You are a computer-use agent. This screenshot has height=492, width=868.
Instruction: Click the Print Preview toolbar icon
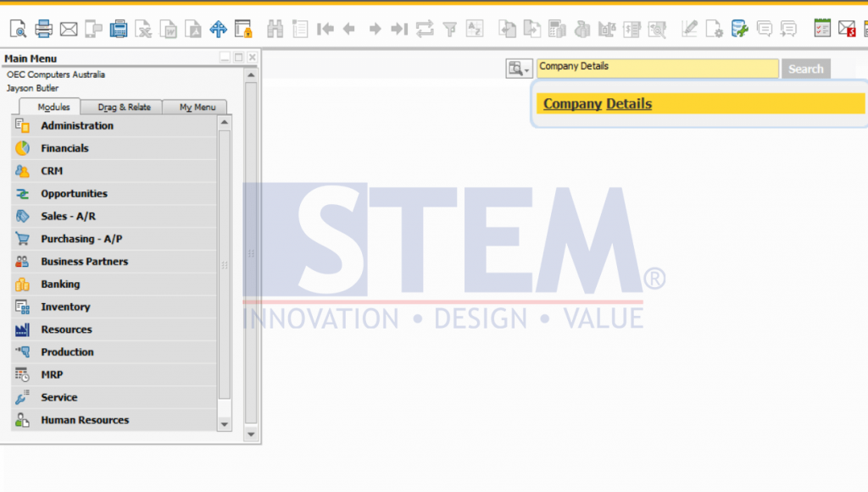tap(18, 29)
